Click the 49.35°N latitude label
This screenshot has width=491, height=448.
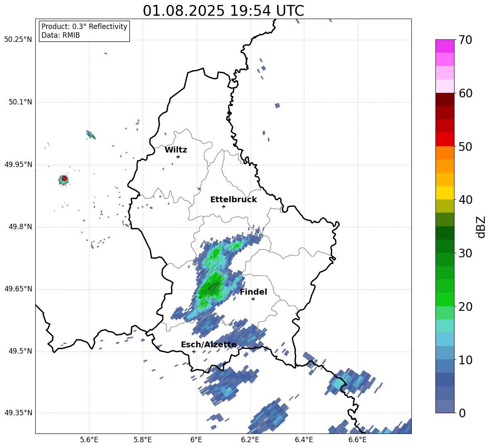pos(18,413)
